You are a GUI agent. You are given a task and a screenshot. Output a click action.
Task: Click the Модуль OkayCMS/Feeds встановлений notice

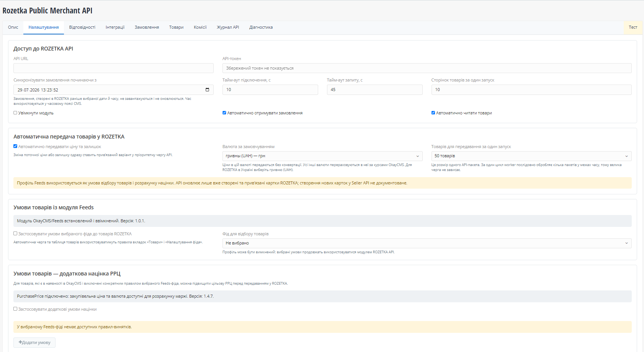(322, 221)
